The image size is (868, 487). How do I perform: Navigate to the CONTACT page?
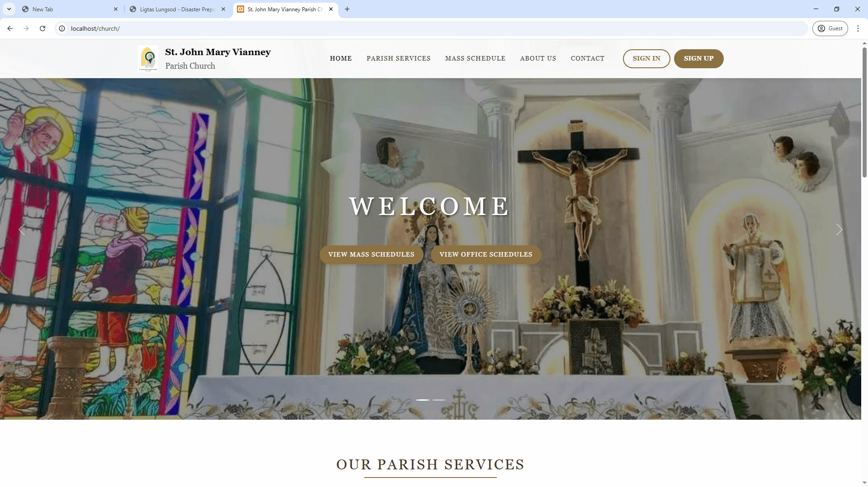(x=588, y=58)
